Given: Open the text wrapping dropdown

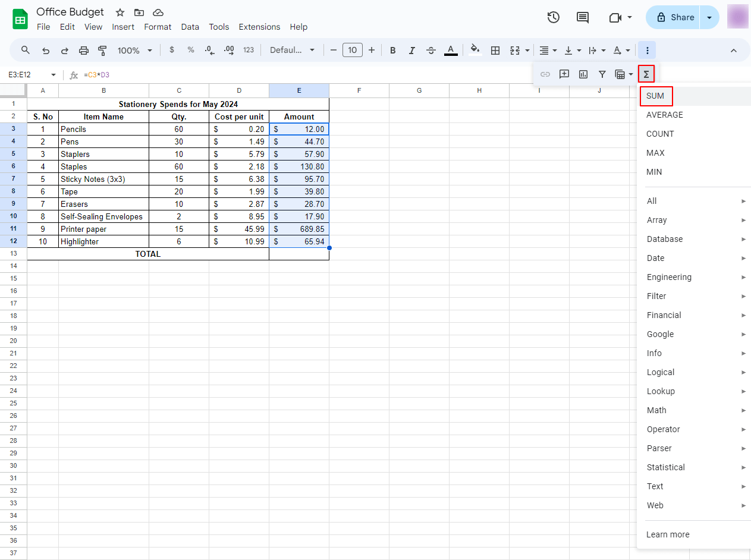Looking at the screenshot, I should point(596,51).
